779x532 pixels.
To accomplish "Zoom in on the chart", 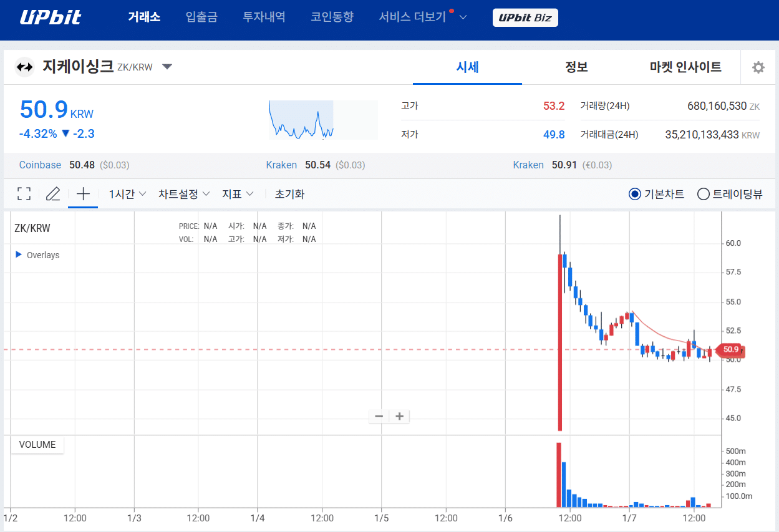I will [399, 416].
